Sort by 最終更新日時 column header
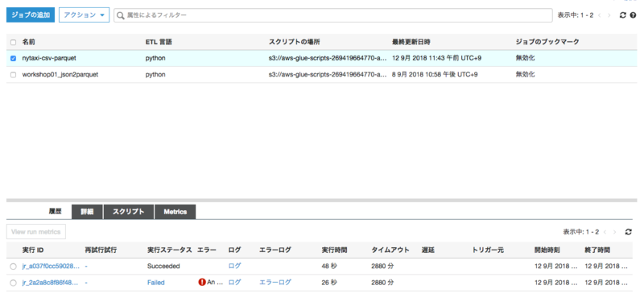 [411, 42]
